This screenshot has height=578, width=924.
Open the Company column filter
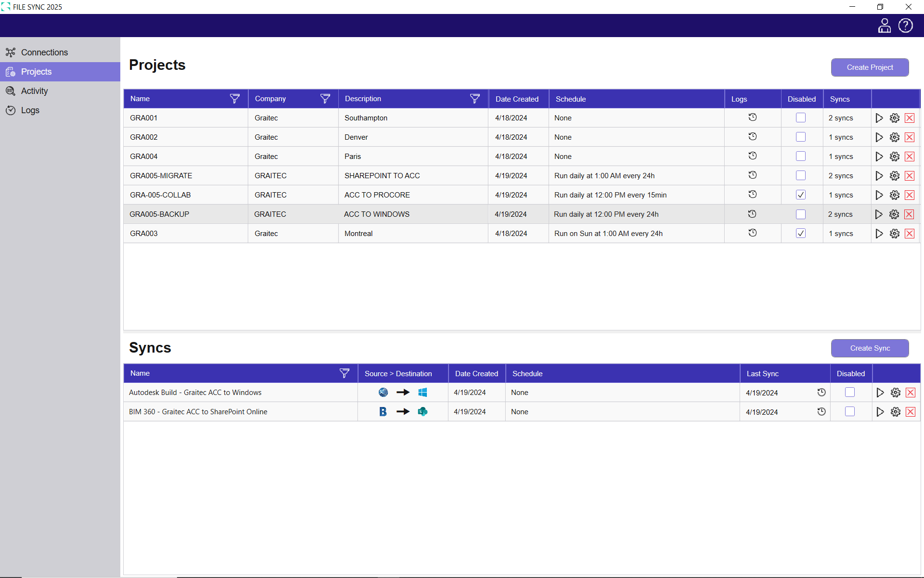[325, 99]
